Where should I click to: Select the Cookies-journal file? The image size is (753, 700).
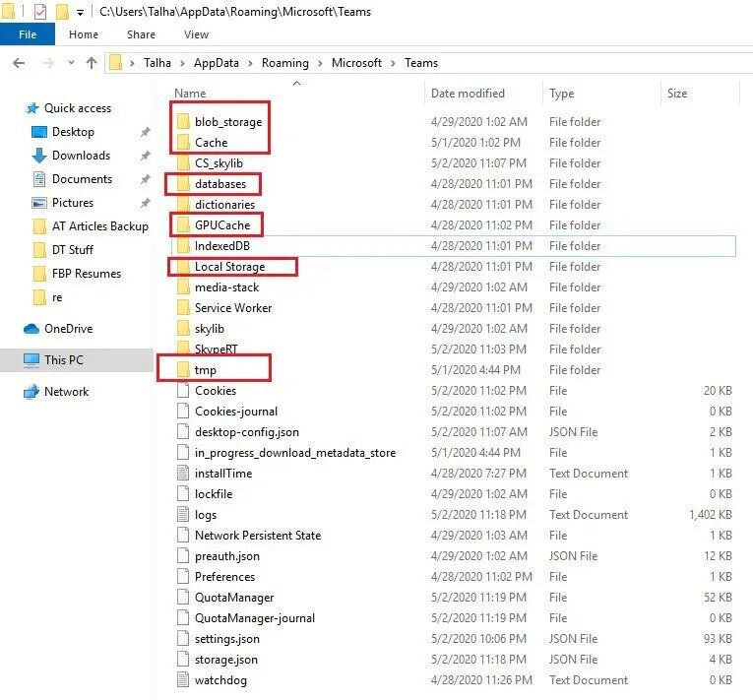click(x=236, y=411)
